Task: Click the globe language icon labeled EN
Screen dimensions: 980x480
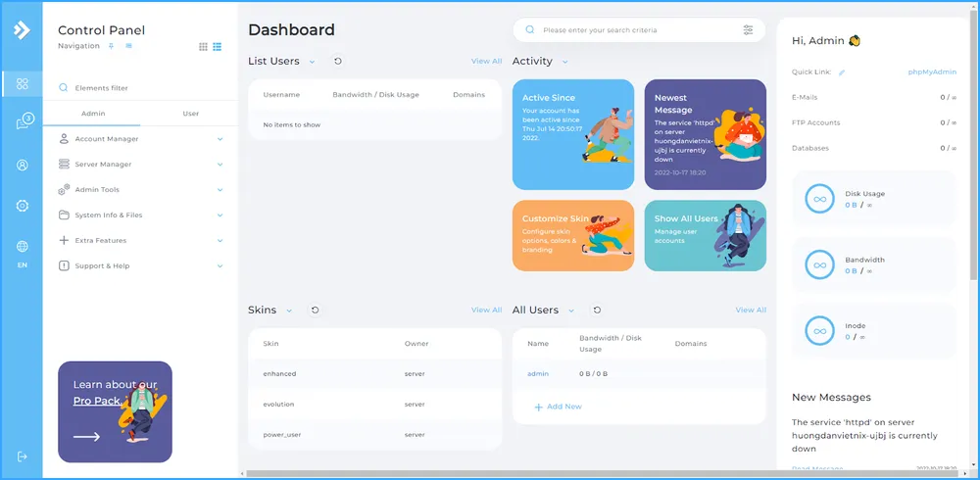Action: pyautogui.click(x=23, y=247)
